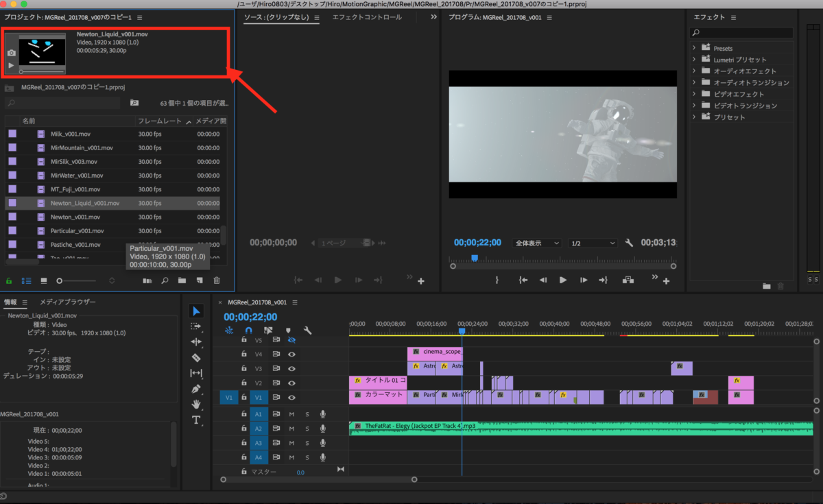Expand the Presets effects folder

[694, 48]
